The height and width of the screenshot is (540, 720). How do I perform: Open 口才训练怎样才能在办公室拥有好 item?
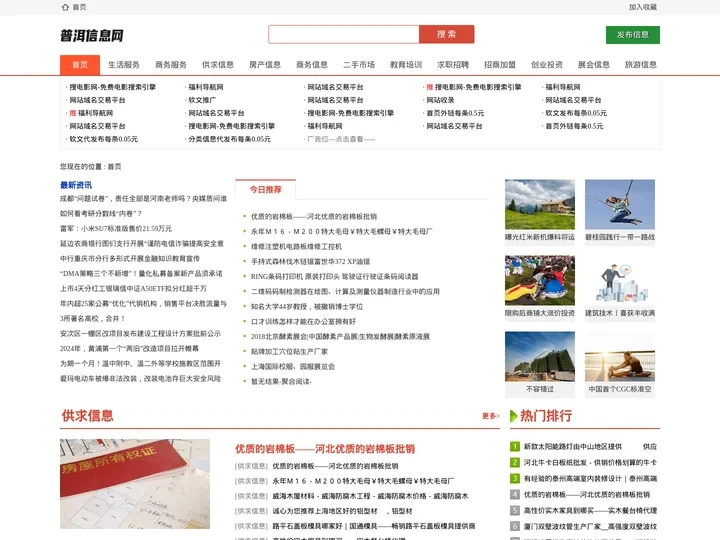[304, 322]
